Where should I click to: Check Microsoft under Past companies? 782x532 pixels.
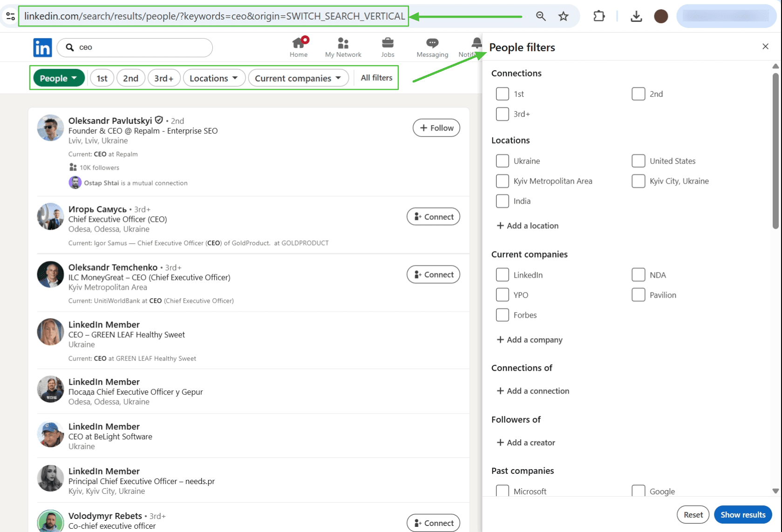pos(502,491)
